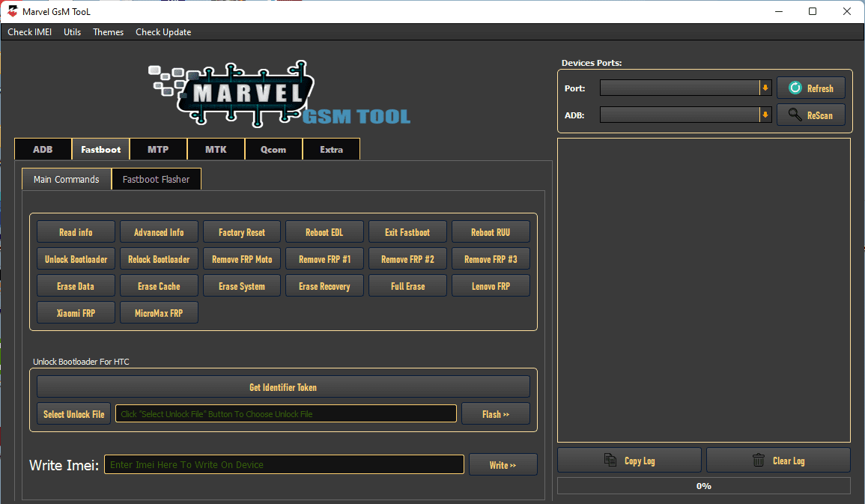Image resolution: width=865 pixels, height=504 pixels.
Task: Expand the ADB dropdown arrow
Action: pos(765,115)
